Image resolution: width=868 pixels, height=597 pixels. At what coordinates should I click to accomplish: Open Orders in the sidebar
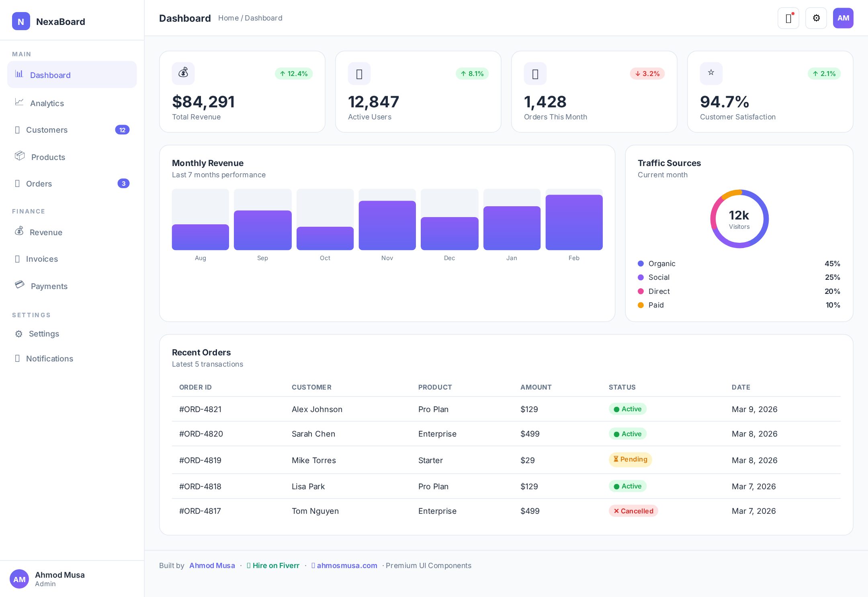click(x=72, y=184)
